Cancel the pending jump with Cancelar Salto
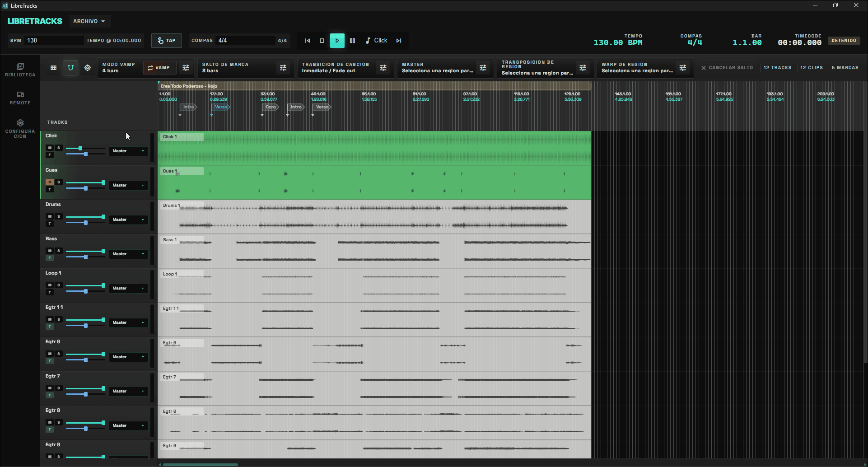Screen dimensions: 868x467 727,68
